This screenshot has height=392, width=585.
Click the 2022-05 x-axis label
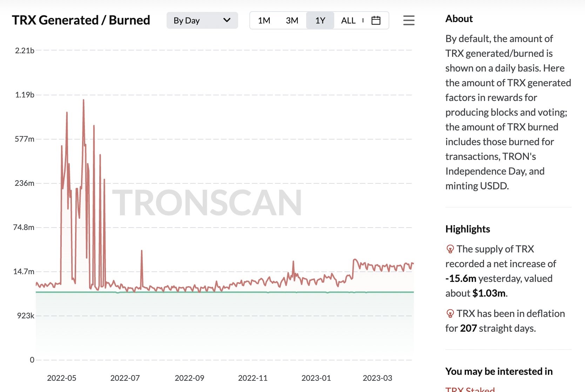pos(62,378)
